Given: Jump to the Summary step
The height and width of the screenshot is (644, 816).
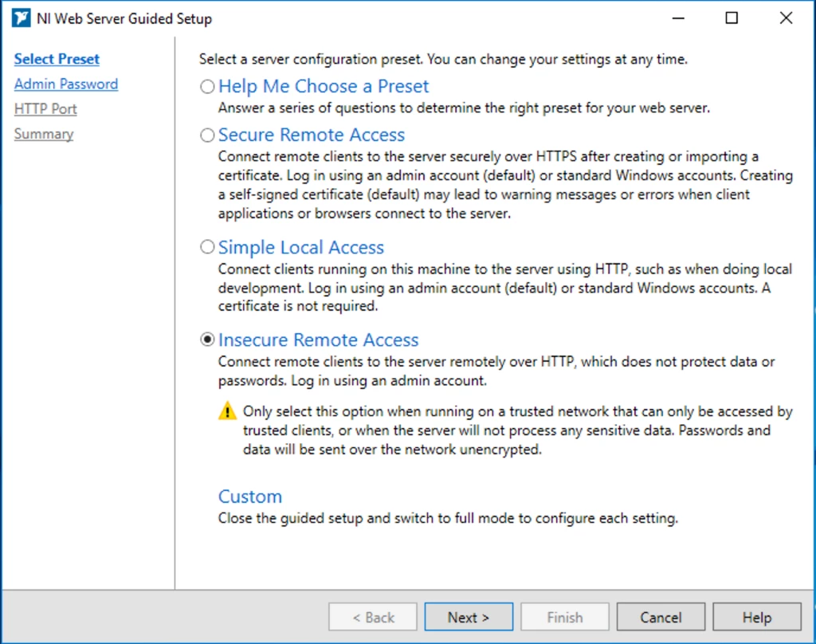Looking at the screenshot, I should tap(44, 134).
